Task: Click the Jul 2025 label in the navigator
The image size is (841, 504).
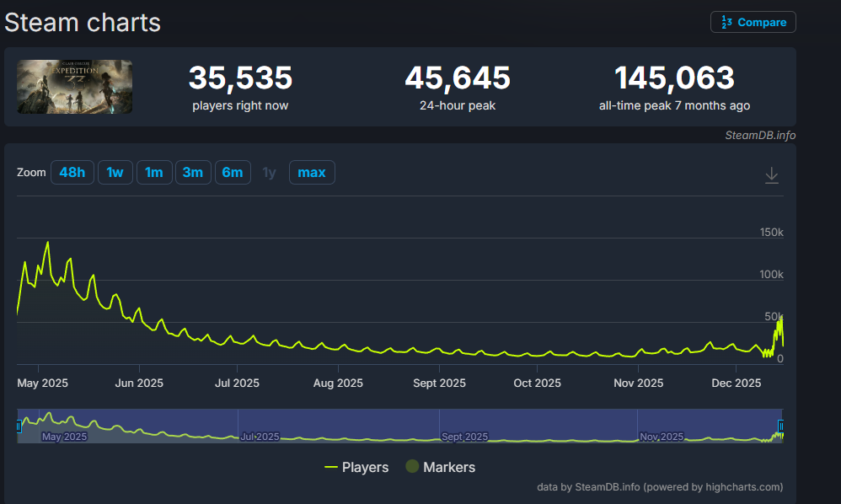Action: [x=260, y=437]
